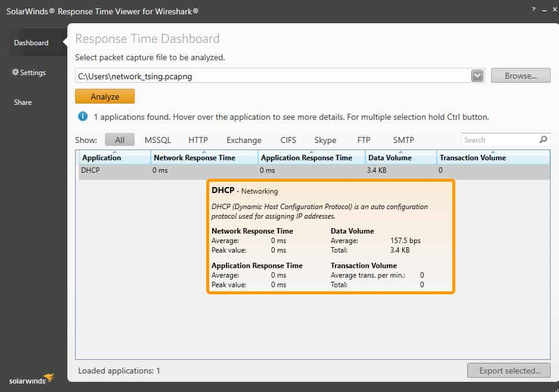Image resolution: width=559 pixels, height=392 pixels.
Task: Click the Response Time Dashboard heading
Action: point(147,39)
